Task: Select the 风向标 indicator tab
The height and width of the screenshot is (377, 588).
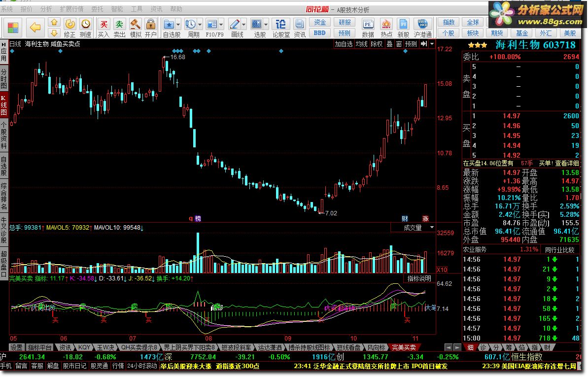Action: tap(376, 347)
